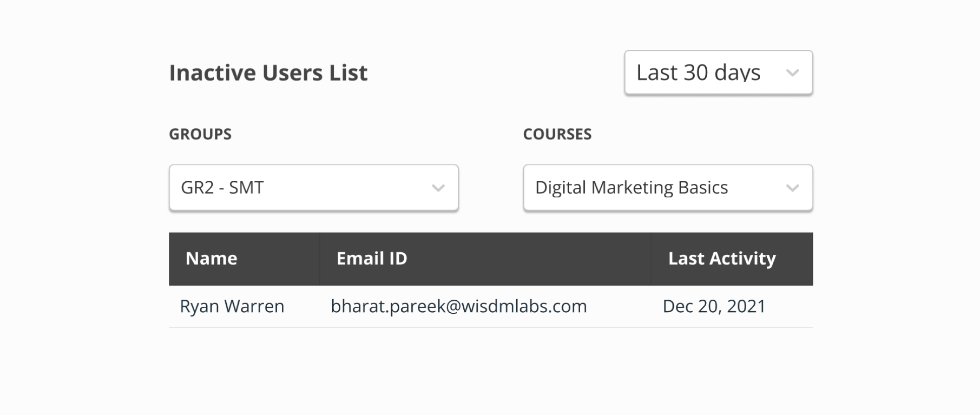Click empty space below the Ryan Warren row
This screenshot has height=415, width=980.
(x=490, y=368)
